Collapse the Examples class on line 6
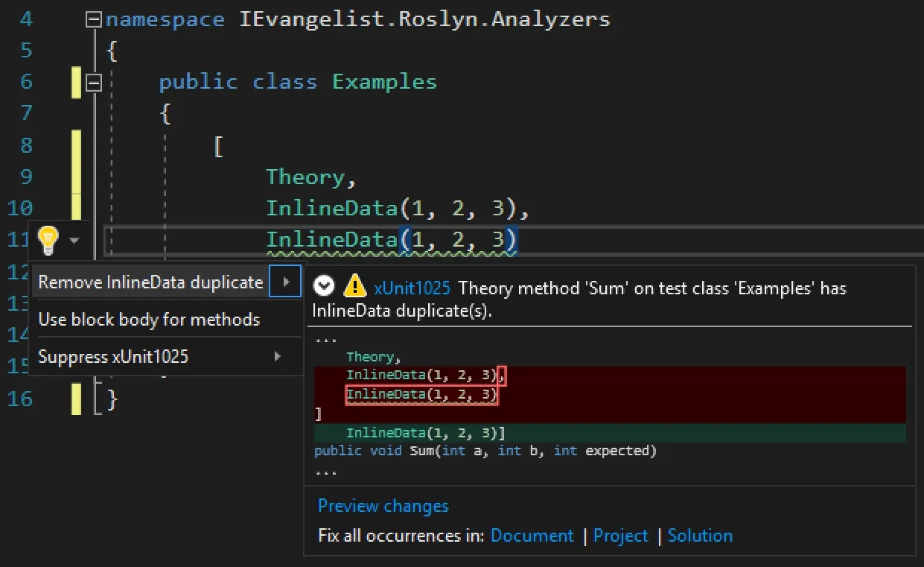 [94, 83]
